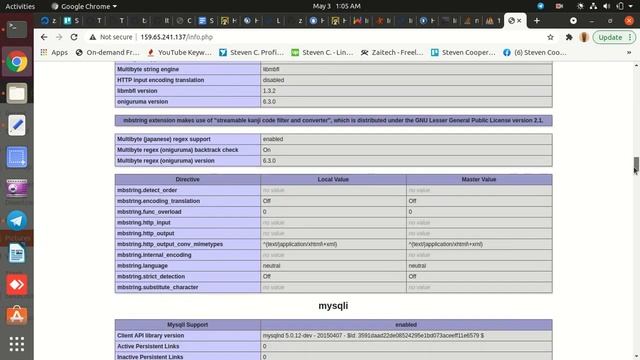The height and width of the screenshot is (360, 640).
Task: Open LibreOffice Writer from the dock
Action: tap(17, 253)
